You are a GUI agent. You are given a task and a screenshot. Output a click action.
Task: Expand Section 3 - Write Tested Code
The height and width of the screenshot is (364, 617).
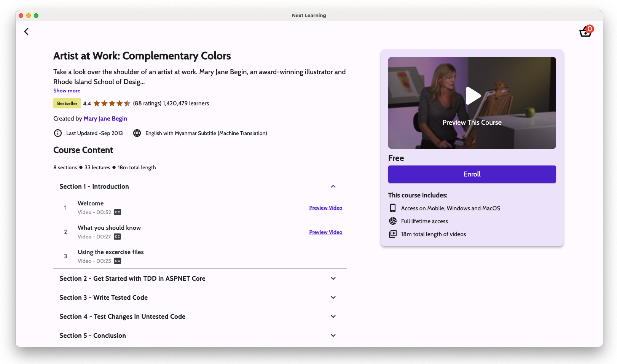tap(333, 297)
